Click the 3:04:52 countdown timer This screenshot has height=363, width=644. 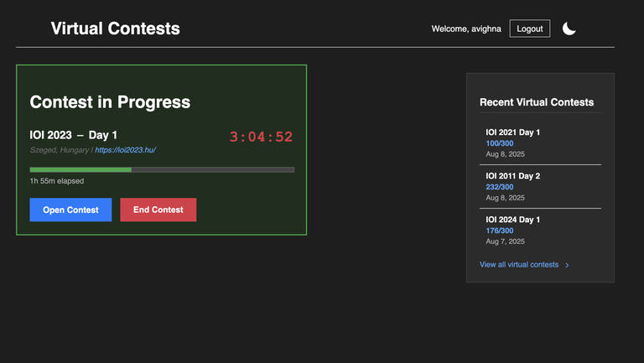(x=261, y=137)
